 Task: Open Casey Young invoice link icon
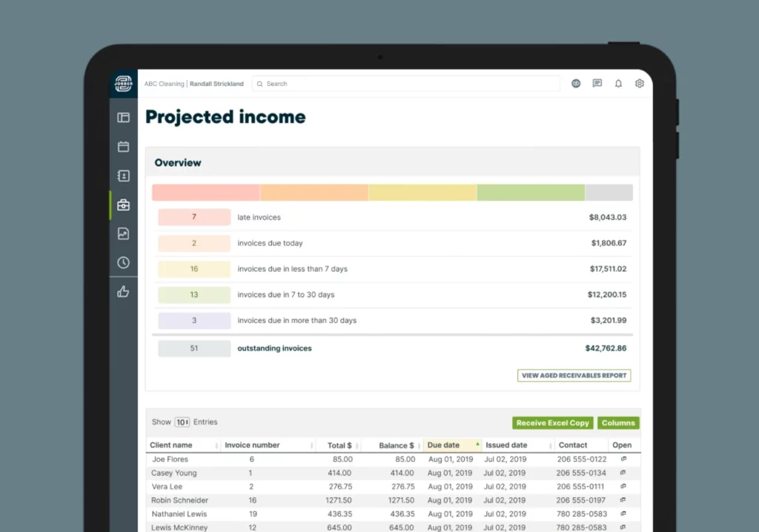(x=623, y=472)
